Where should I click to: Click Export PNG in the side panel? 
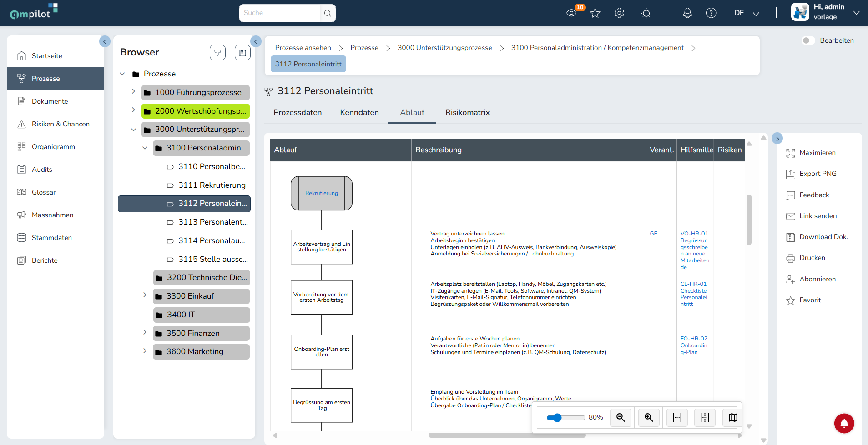pos(818,174)
